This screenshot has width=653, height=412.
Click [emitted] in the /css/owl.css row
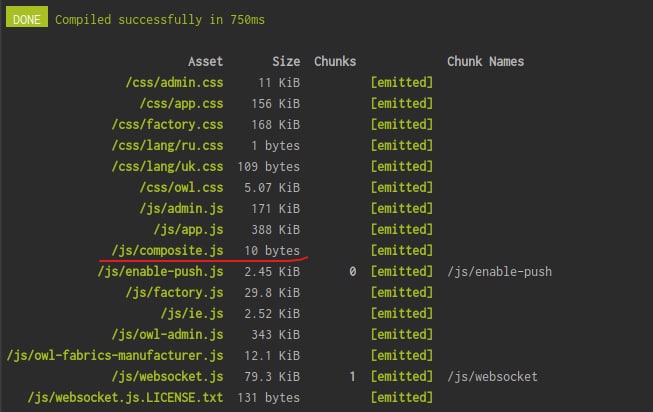(402, 187)
